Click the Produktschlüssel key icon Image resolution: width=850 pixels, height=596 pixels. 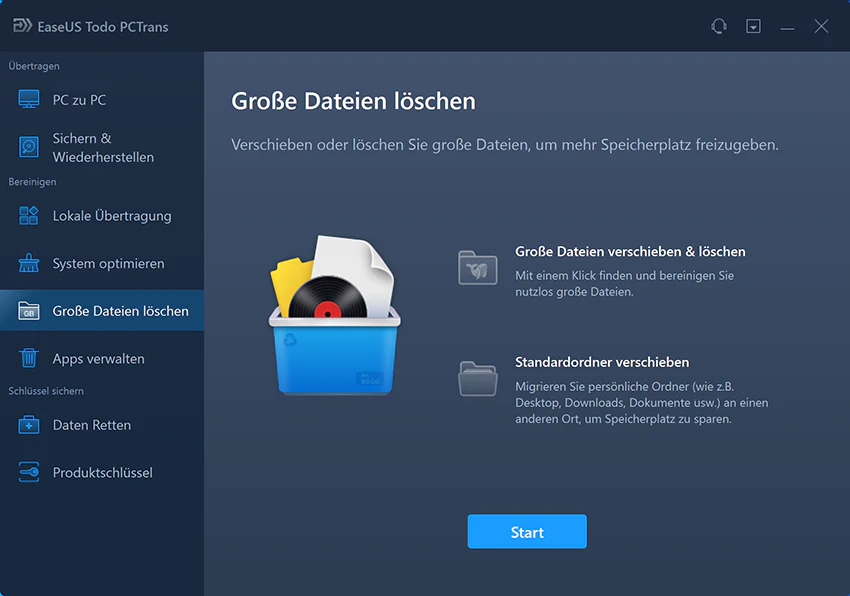29,473
